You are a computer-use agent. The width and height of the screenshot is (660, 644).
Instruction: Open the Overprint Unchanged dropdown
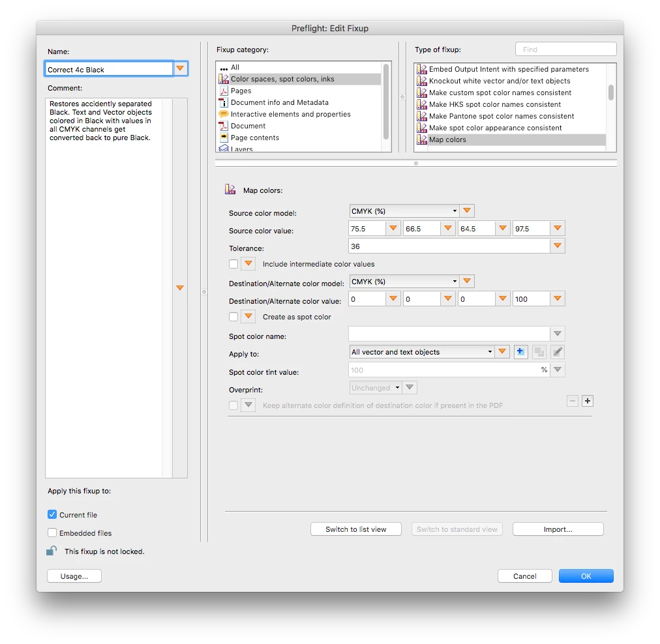pyautogui.click(x=376, y=387)
